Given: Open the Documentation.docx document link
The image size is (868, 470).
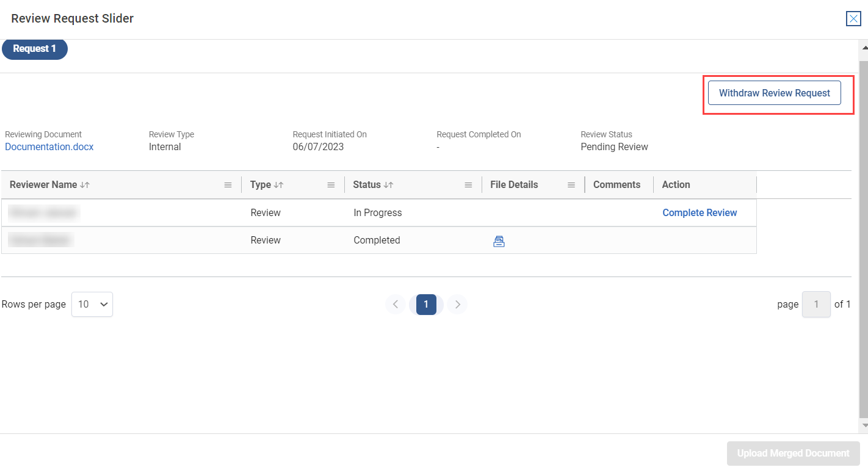Looking at the screenshot, I should pyautogui.click(x=49, y=147).
